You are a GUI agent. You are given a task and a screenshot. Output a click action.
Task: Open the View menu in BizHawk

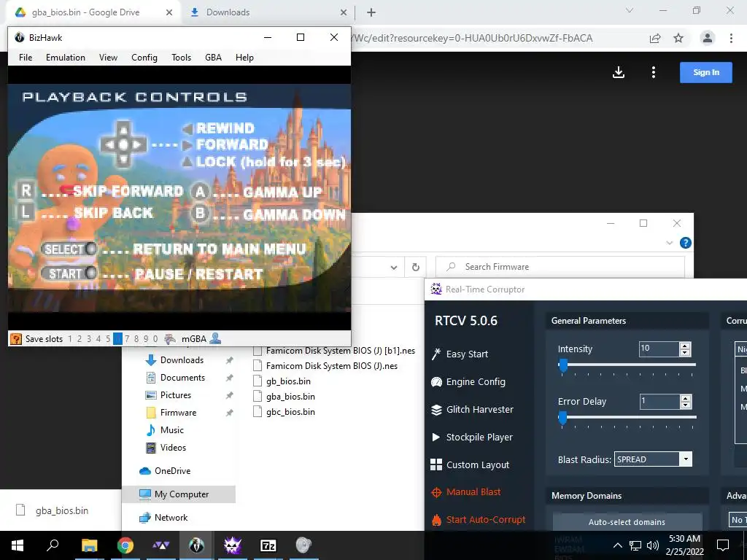108,58
